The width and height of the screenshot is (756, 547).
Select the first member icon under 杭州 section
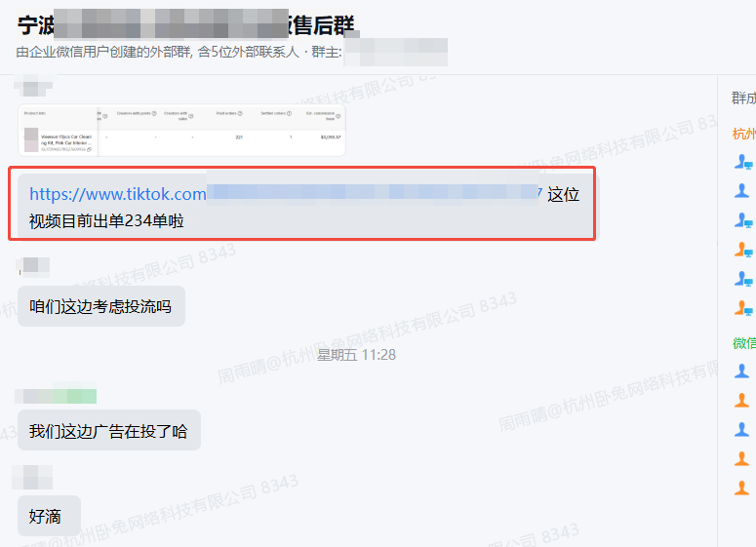click(x=743, y=162)
